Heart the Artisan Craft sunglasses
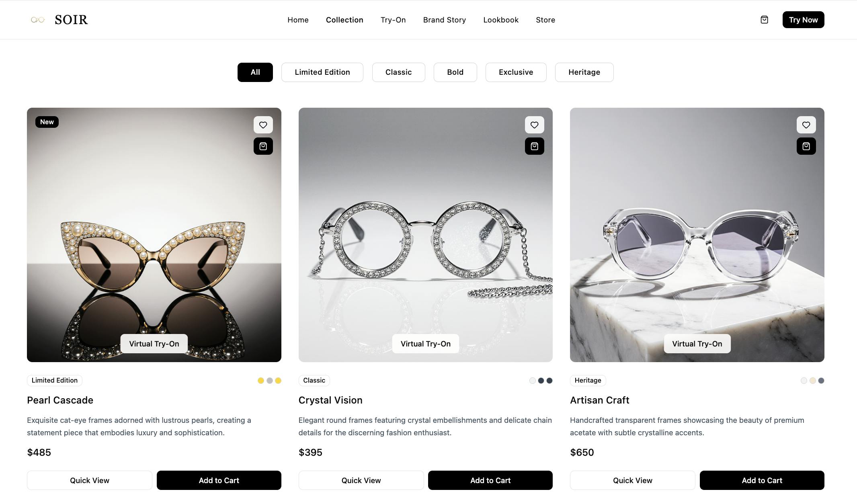The height and width of the screenshot is (504, 857). [x=806, y=125]
